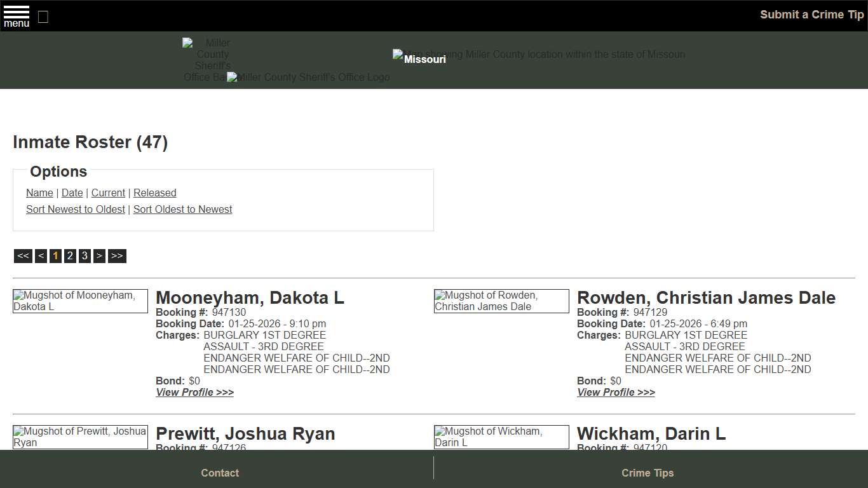Jump to last page with double-arrow button
This screenshot has width=868, height=488.
pos(117,255)
